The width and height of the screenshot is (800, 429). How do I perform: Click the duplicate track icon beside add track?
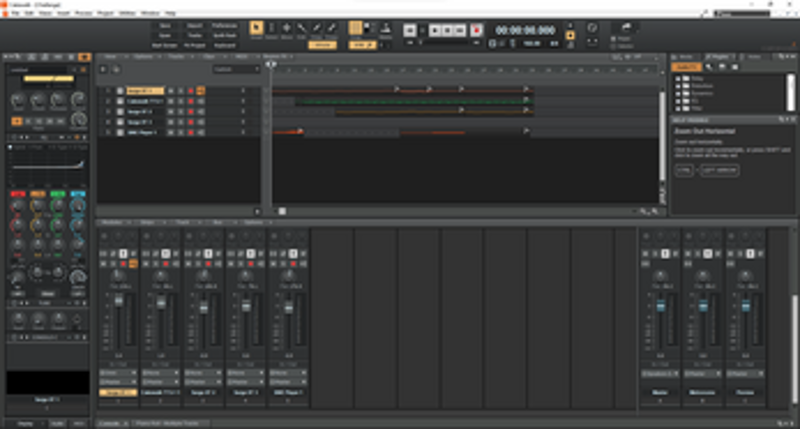(116, 69)
